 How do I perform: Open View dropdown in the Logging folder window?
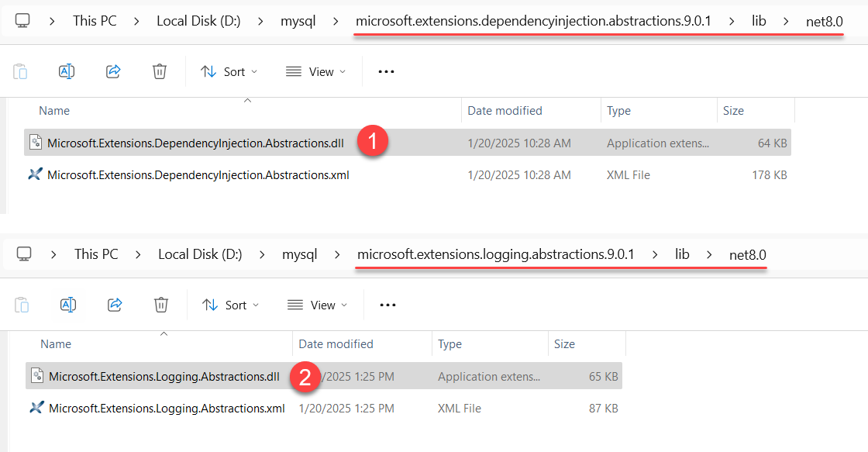click(x=317, y=305)
